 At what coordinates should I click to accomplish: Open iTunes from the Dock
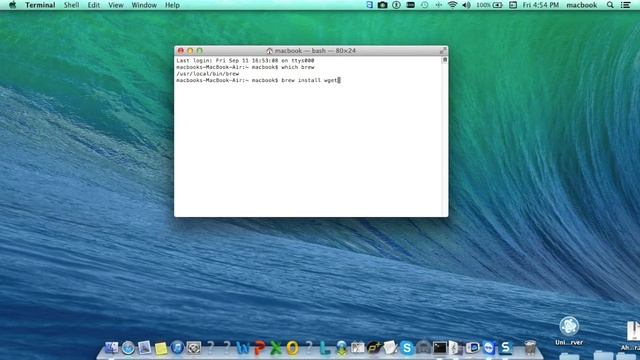[177, 348]
